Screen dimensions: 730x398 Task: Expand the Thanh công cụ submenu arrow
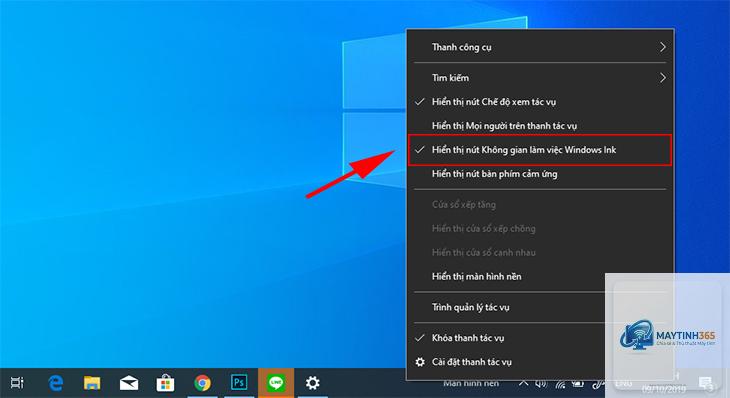pos(662,47)
